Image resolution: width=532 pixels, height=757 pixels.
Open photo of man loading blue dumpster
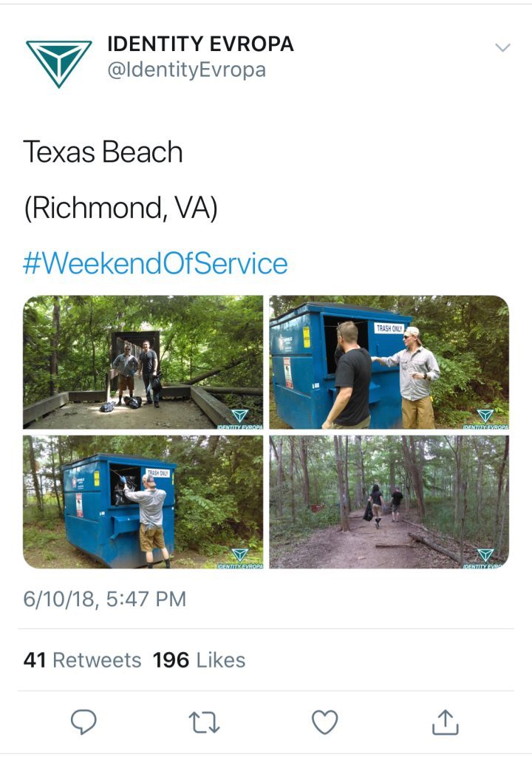pos(143,502)
